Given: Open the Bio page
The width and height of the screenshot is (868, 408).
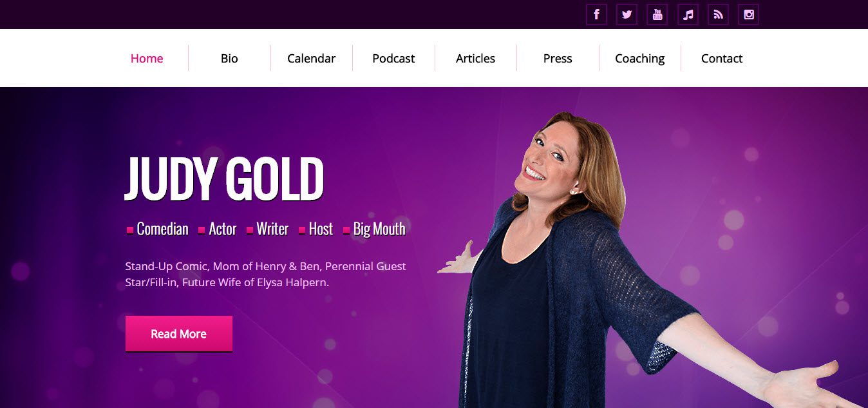Looking at the screenshot, I should click(x=229, y=58).
